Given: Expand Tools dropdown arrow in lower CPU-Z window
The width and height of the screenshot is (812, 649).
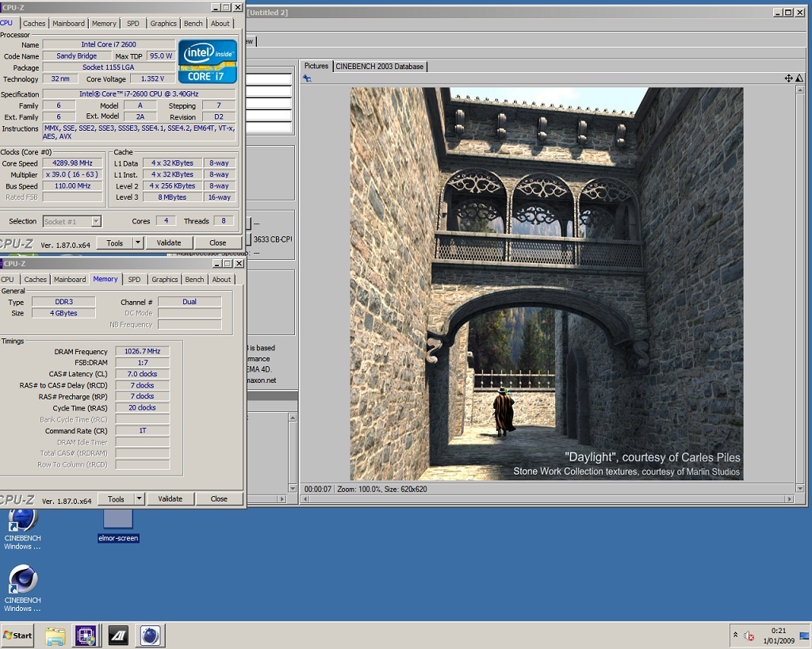Looking at the screenshot, I should pos(139,499).
